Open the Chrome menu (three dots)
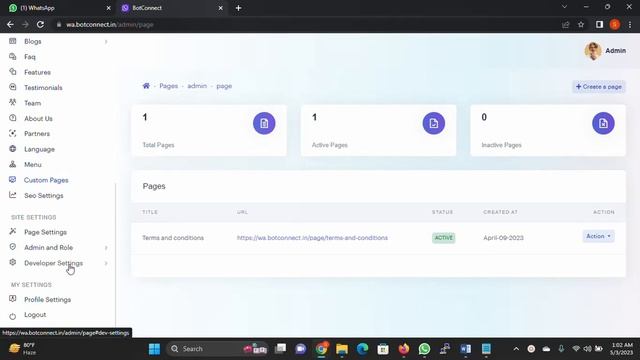This screenshot has width=640, height=360. pos(630,24)
